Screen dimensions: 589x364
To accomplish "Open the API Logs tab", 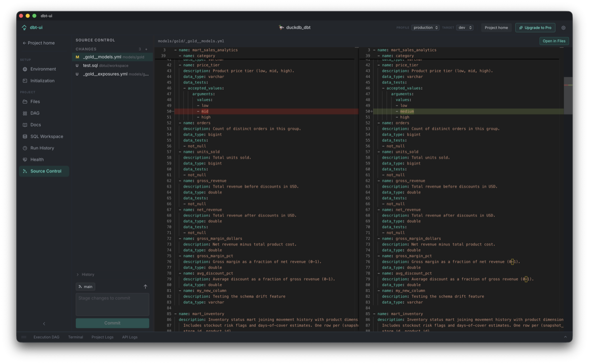I will [x=130, y=337].
